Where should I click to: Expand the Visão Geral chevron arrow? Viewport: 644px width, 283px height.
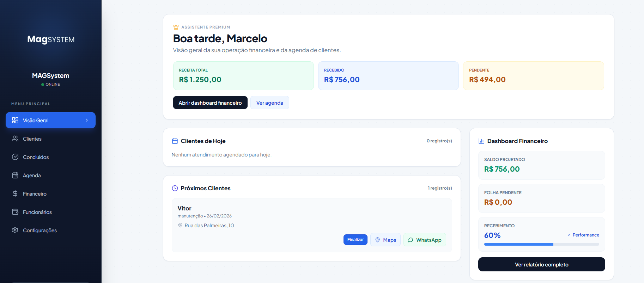87,120
